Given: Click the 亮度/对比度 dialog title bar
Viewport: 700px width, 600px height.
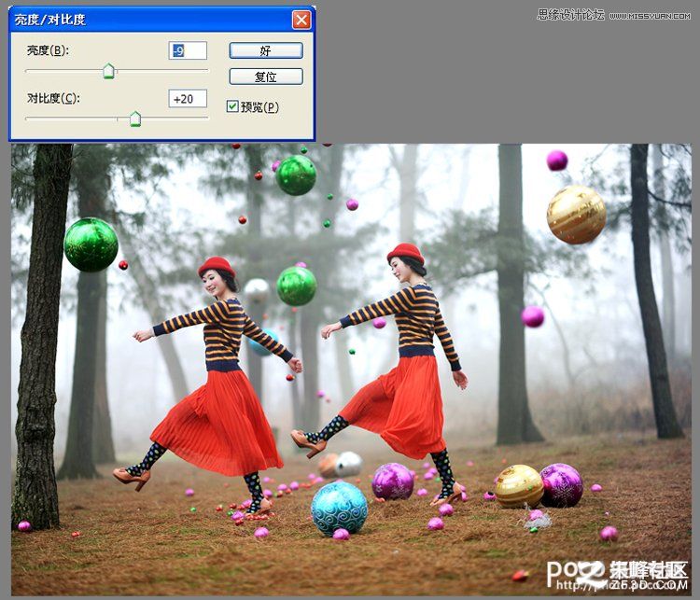Looking at the screenshot, I should pyautogui.click(x=162, y=20).
